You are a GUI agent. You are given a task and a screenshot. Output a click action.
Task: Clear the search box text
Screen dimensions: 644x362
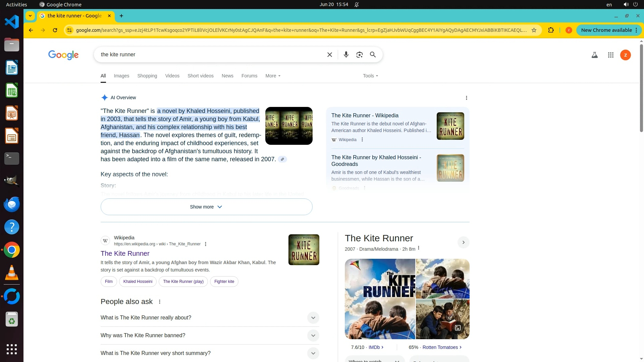coord(329,55)
